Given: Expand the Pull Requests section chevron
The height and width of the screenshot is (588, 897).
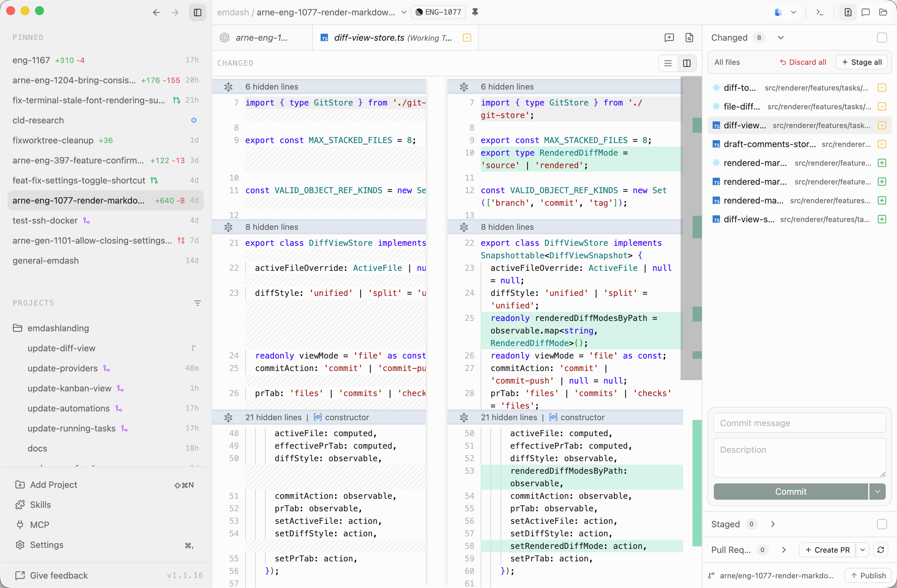Looking at the screenshot, I should [x=784, y=549].
